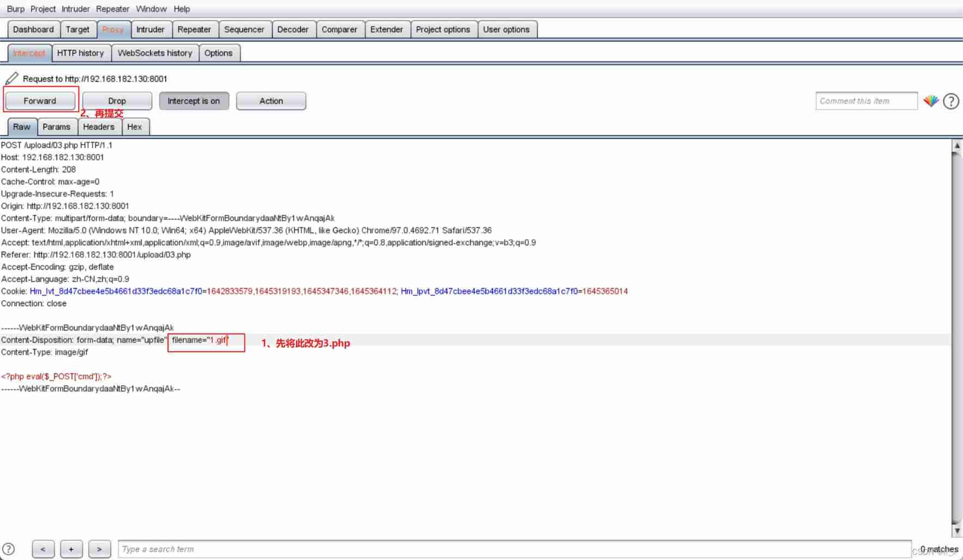Image resolution: width=963 pixels, height=560 pixels.
Task: Open the color highlight picker icon
Action: (931, 101)
